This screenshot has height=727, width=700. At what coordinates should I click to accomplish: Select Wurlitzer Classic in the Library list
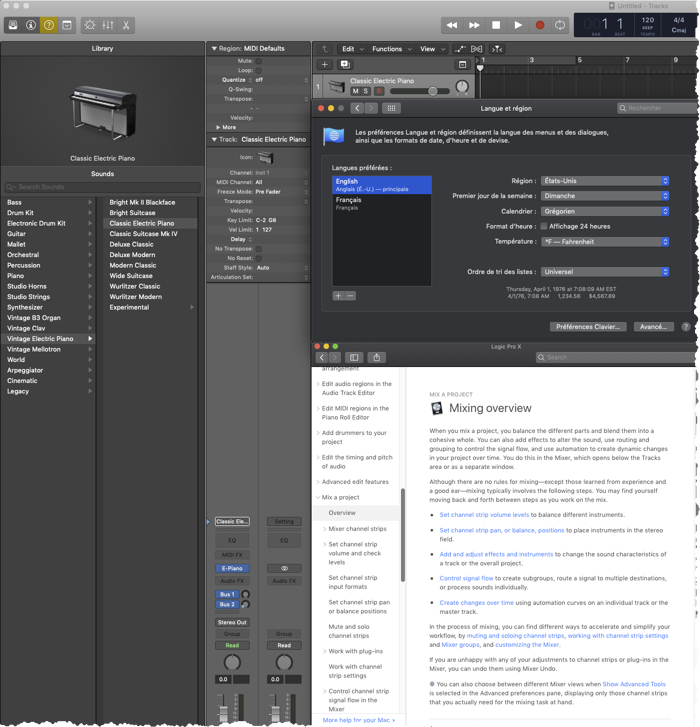(134, 286)
